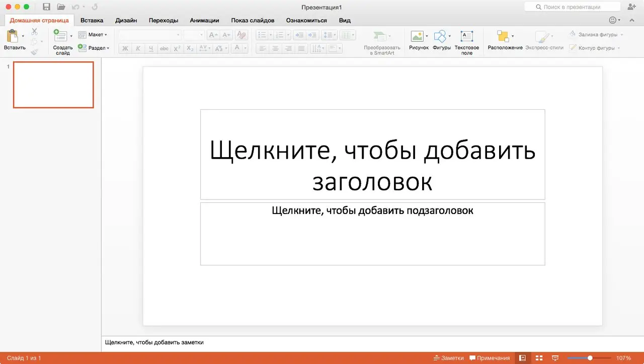Open the text columns dropdown
The height and width of the screenshot is (364, 644).
(x=348, y=35)
